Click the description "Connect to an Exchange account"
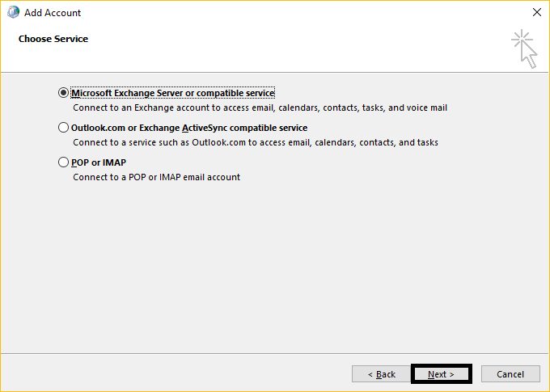 [260, 107]
